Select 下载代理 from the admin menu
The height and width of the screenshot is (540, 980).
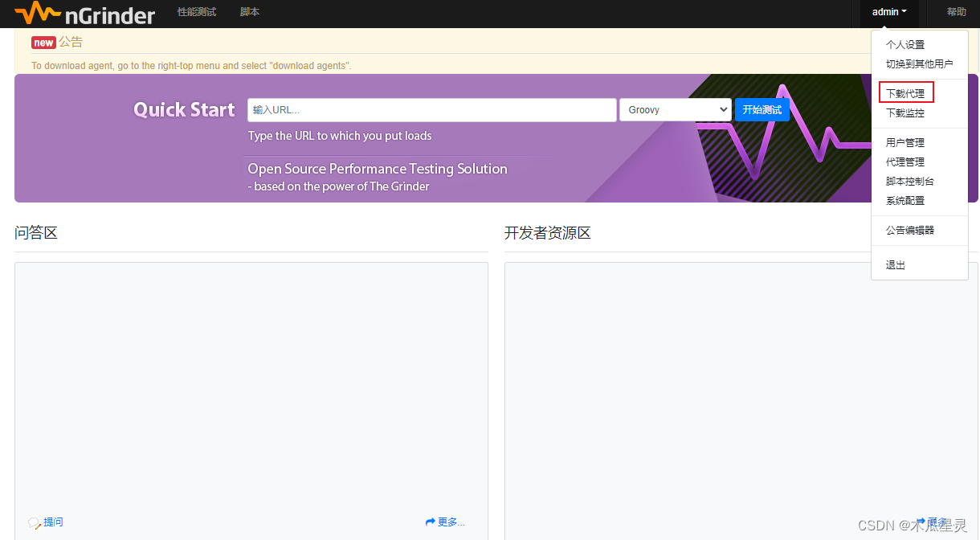905,92
